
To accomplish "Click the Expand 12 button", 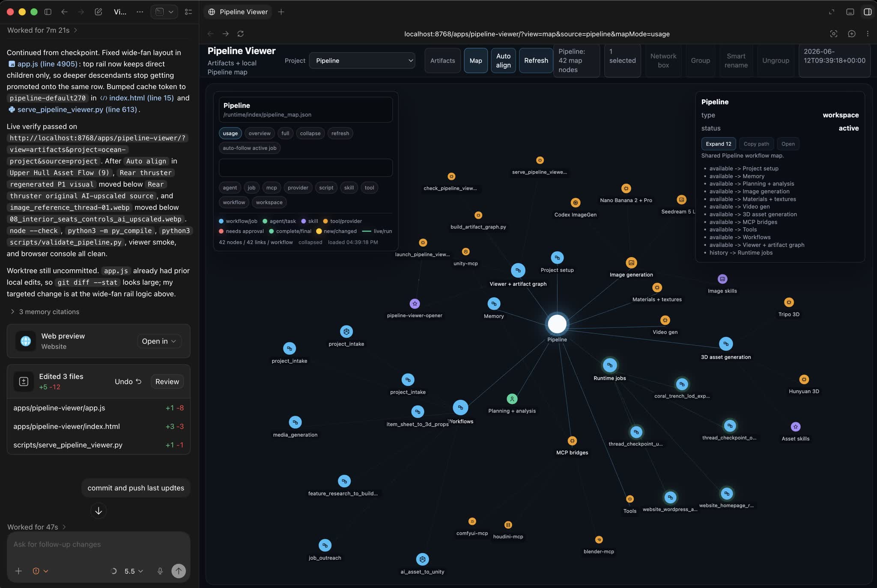I will pyautogui.click(x=719, y=144).
